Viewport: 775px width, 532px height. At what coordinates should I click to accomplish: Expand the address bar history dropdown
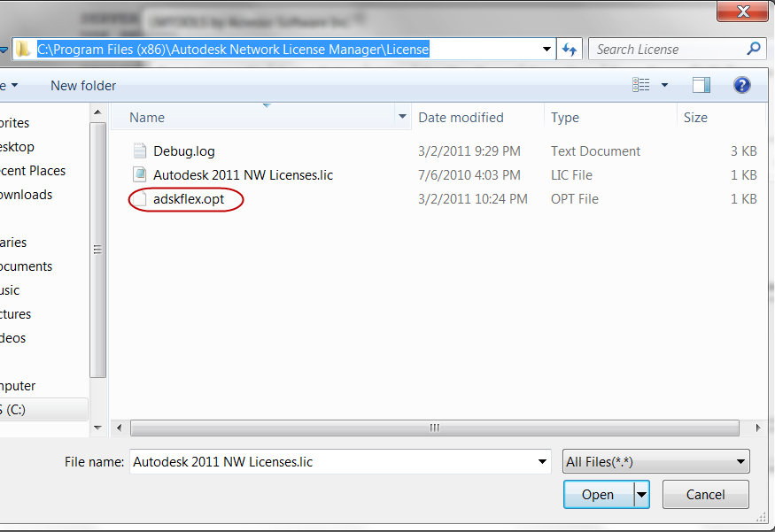pos(546,50)
